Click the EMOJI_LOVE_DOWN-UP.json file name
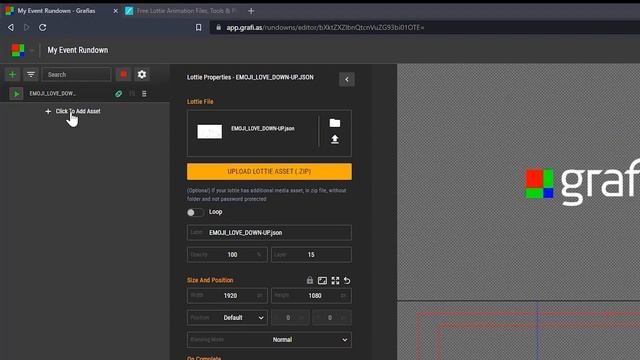 [262, 128]
